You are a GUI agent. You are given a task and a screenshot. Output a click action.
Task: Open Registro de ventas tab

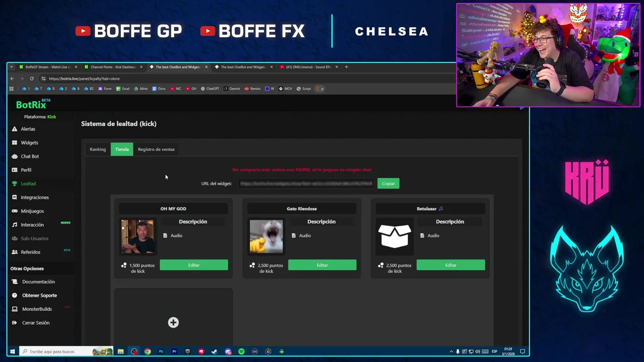point(156,149)
